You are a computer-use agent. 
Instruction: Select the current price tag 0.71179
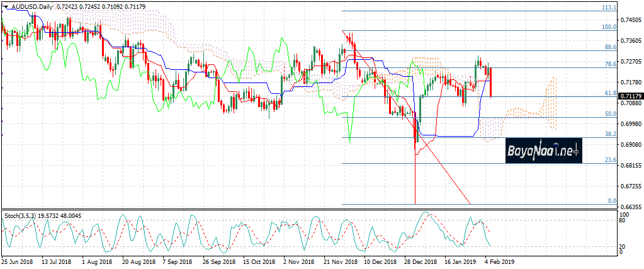631,96
